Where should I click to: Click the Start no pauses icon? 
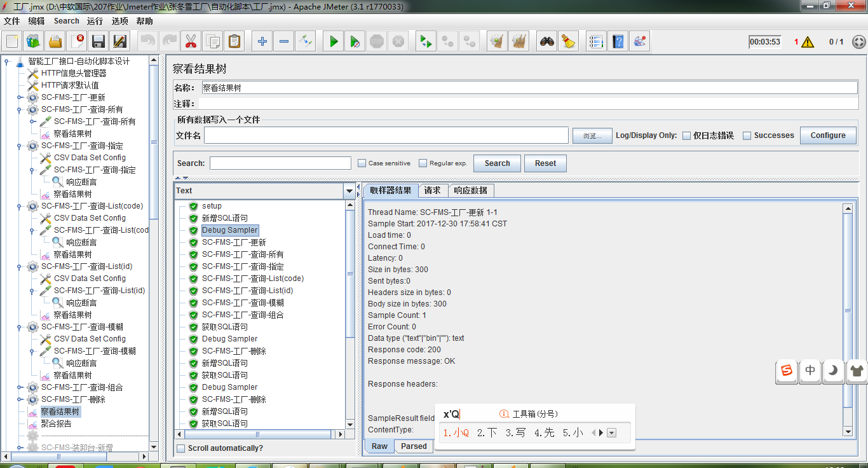[355, 42]
